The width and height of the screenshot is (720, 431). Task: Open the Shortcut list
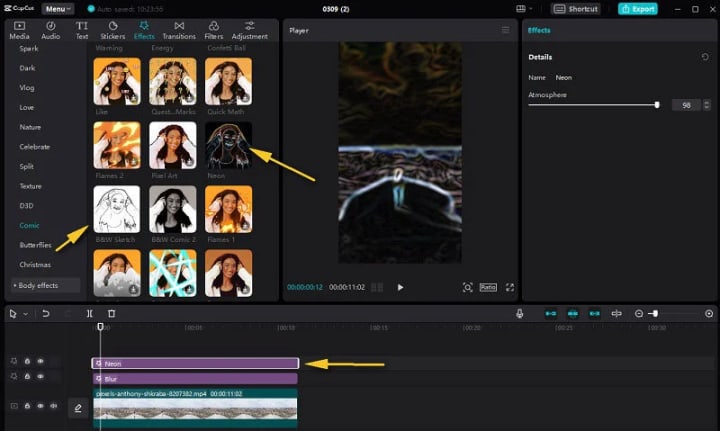click(576, 9)
